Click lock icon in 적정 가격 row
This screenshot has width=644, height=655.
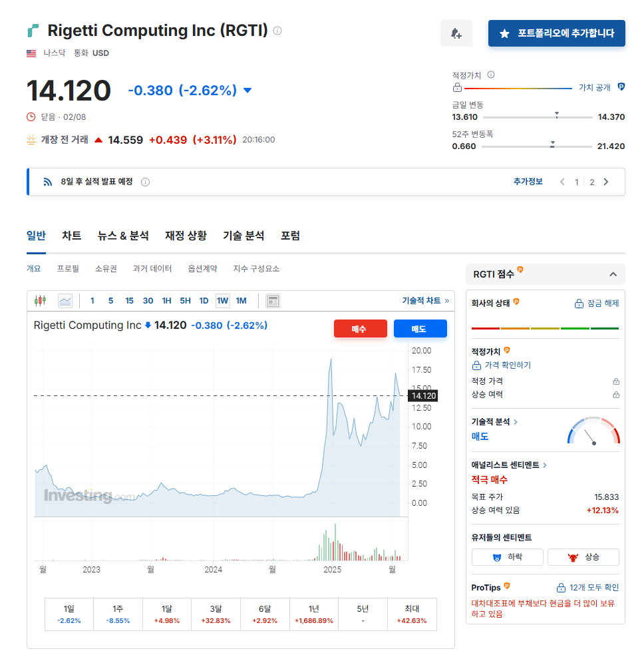point(616,381)
